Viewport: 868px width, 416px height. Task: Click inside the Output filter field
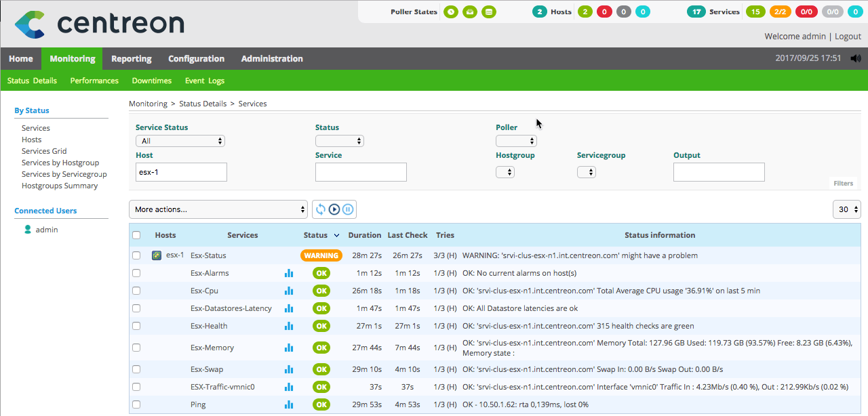(x=719, y=172)
